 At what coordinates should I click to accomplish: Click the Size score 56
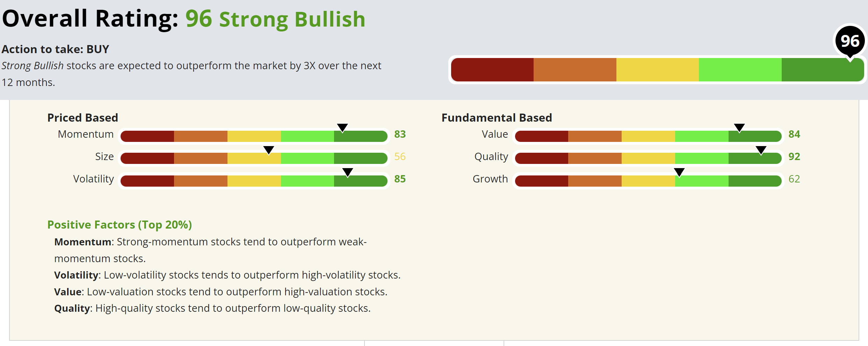400,157
